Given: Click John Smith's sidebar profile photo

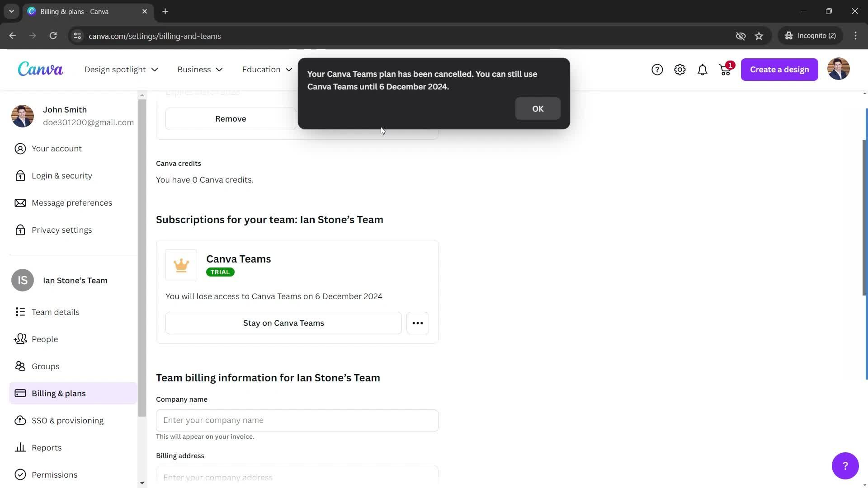Looking at the screenshot, I should (x=23, y=116).
